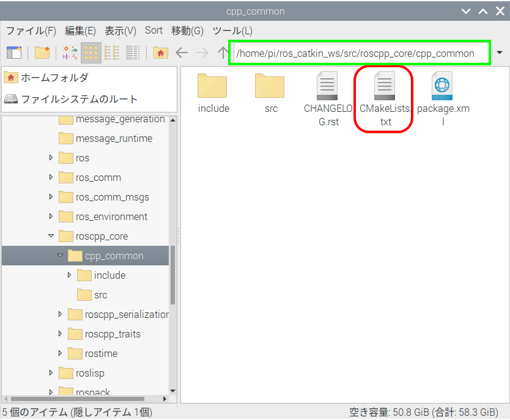
Task: Select ファイルシステムのルート in places panel
Action: (70, 99)
